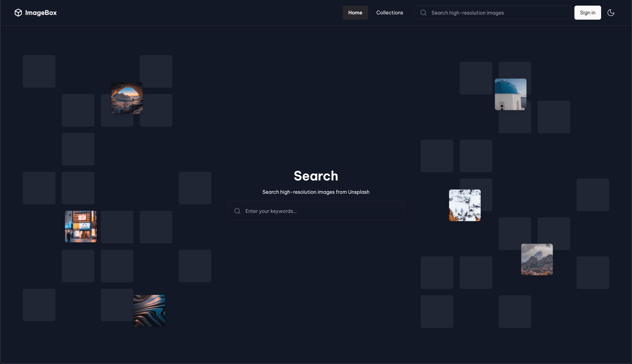Screen dimensions: 632x364
Task: Click the dark mode moon icon
Action: coord(611,12)
